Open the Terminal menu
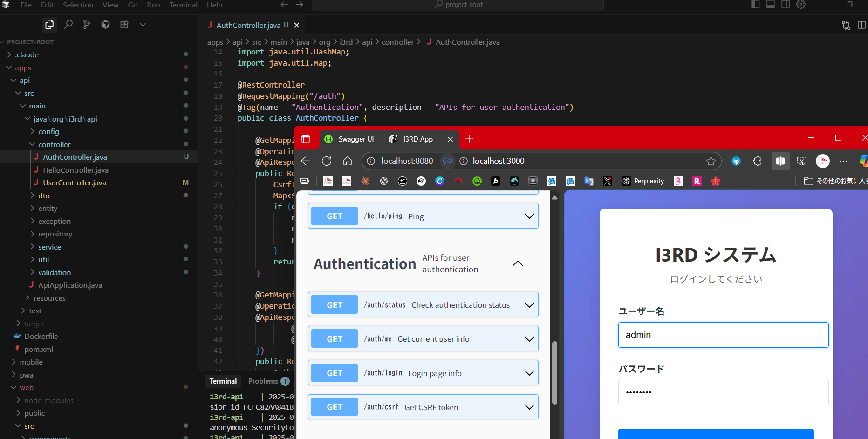 click(183, 5)
